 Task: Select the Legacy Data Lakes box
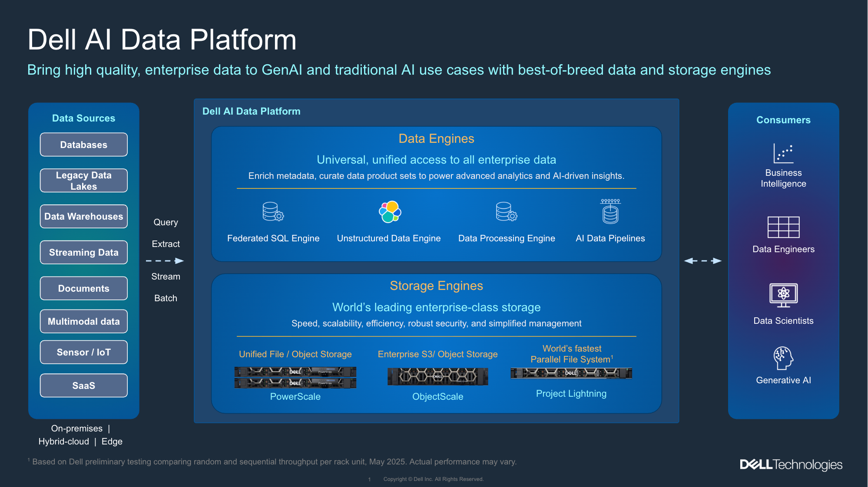tap(84, 181)
